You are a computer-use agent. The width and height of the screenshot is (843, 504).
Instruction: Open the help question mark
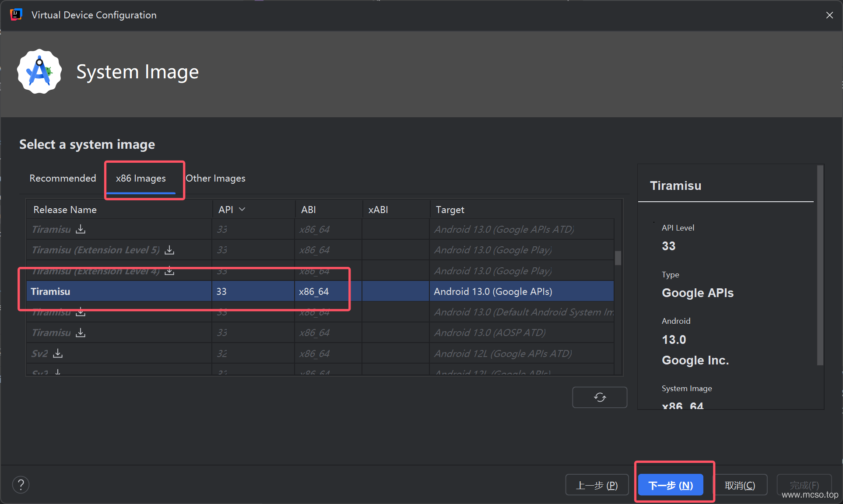[21, 485]
